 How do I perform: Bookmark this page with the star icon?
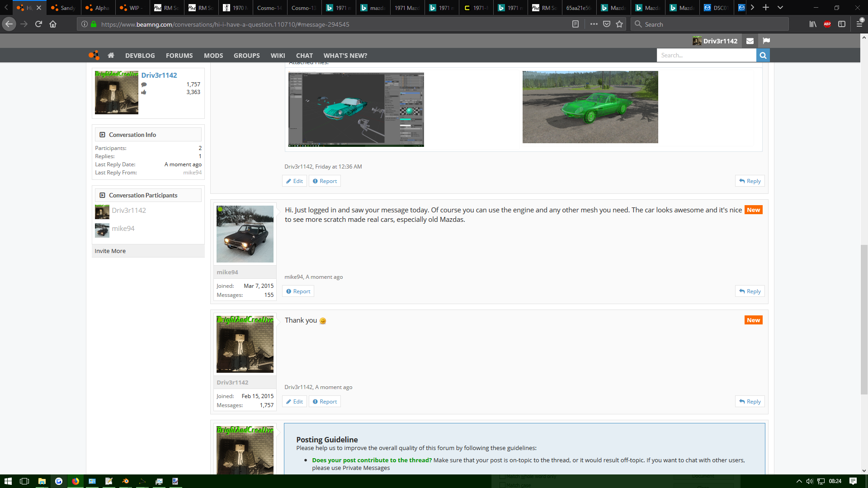(x=619, y=24)
